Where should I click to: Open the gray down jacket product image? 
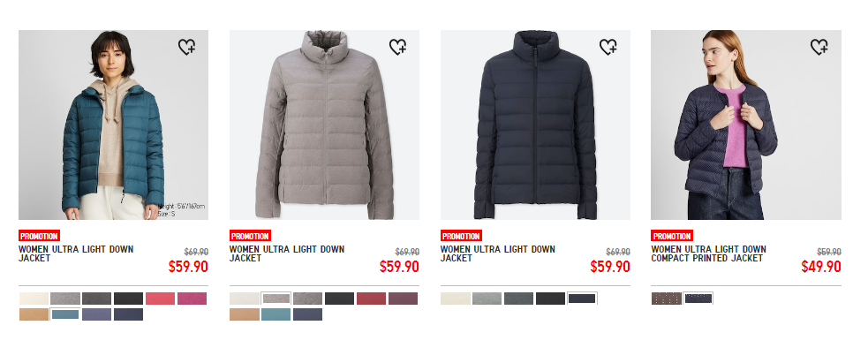pyautogui.click(x=324, y=125)
